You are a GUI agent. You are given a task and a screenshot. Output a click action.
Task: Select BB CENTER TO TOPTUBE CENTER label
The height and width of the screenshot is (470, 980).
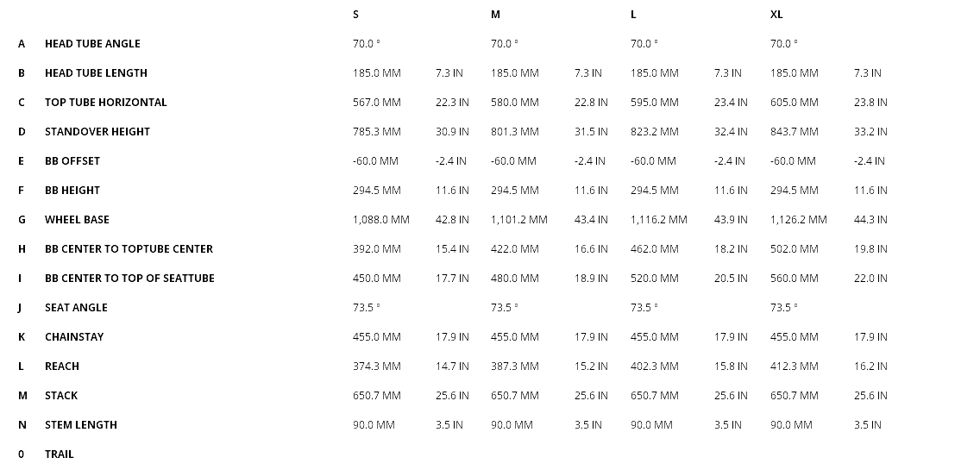click(x=129, y=249)
